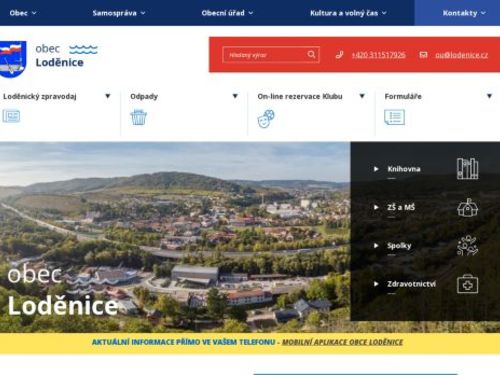Expand On-line rezervace Klubu arrow

pos(362,96)
